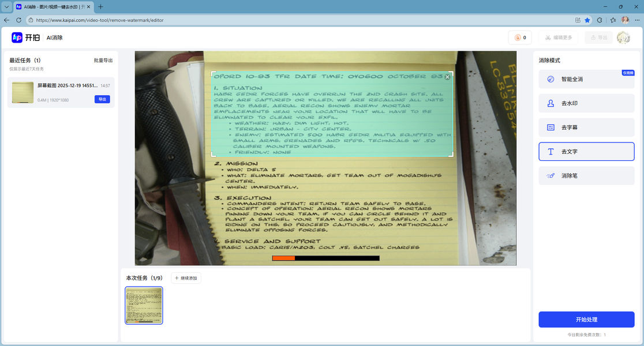Select the current task thumbnail

(x=144, y=305)
